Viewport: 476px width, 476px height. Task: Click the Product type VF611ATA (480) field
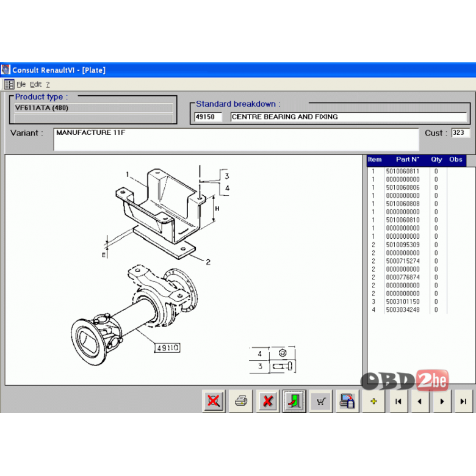pyautogui.click(x=93, y=108)
